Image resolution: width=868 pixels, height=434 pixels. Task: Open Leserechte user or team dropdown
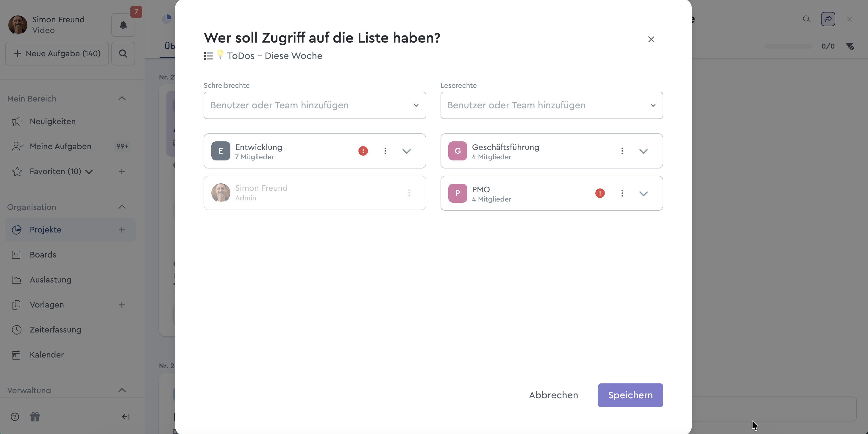[x=551, y=105]
